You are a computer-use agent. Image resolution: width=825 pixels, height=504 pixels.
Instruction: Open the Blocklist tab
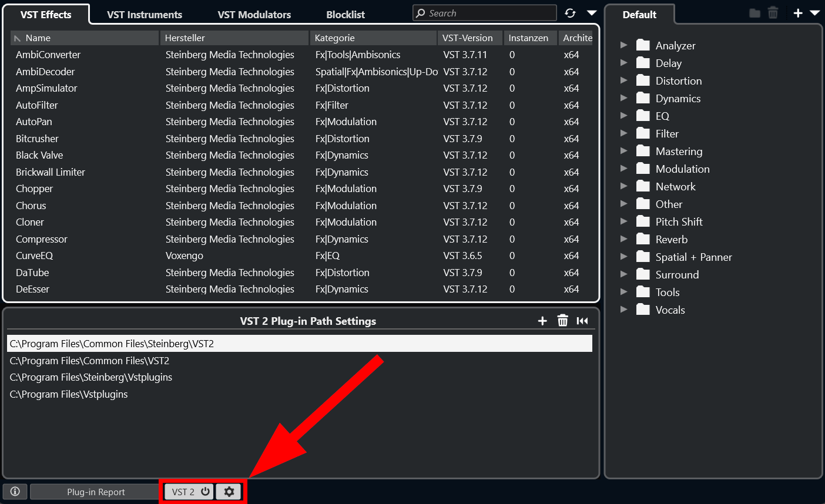pos(345,14)
